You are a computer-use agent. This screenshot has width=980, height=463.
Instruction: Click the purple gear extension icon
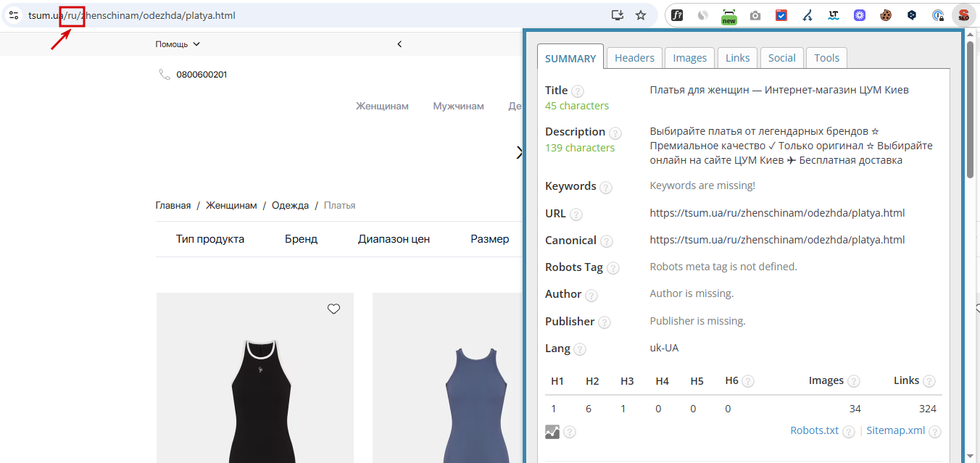pos(860,15)
